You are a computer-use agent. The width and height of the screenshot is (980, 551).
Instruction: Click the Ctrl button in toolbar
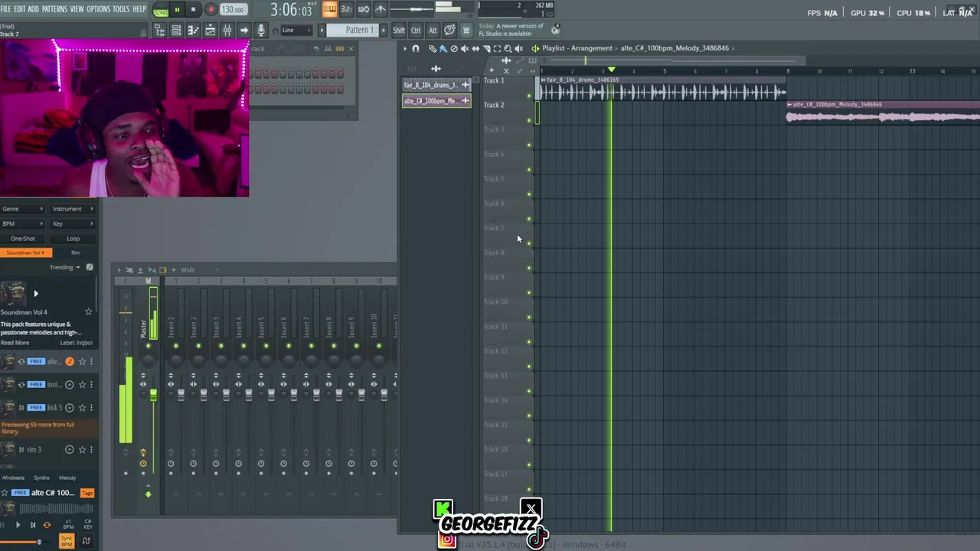coord(416,30)
